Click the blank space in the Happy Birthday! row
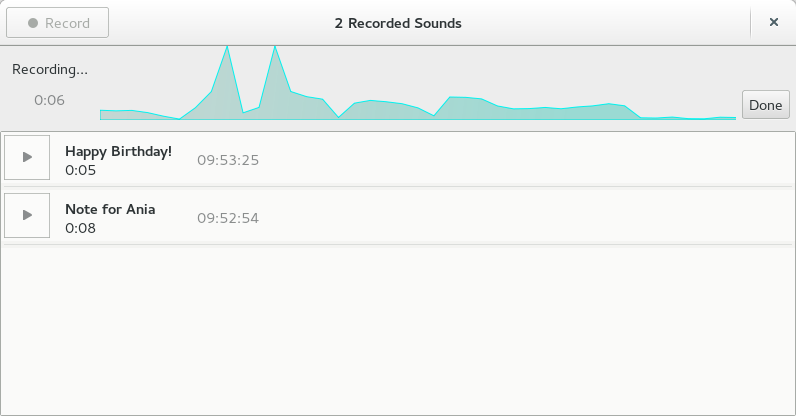The height and width of the screenshot is (416, 796). coord(523,158)
